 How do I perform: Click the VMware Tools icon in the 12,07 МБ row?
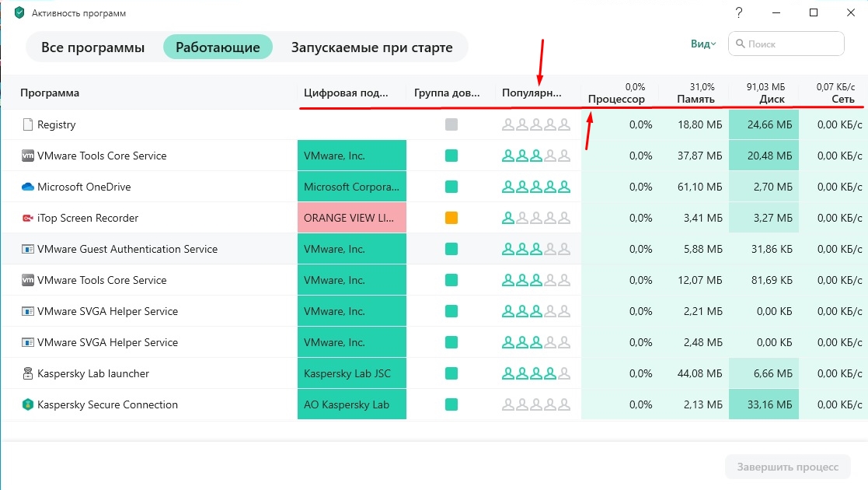click(x=28, y=280)
